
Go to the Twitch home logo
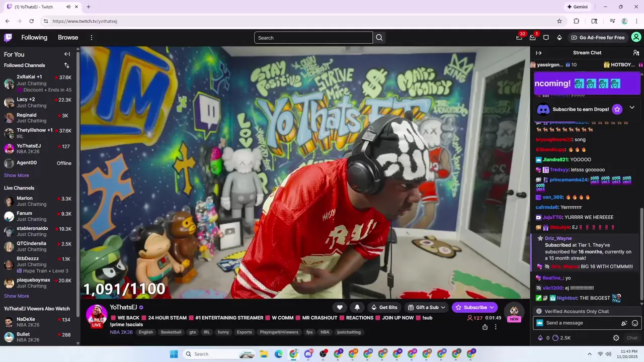click(x=8, y=38)
